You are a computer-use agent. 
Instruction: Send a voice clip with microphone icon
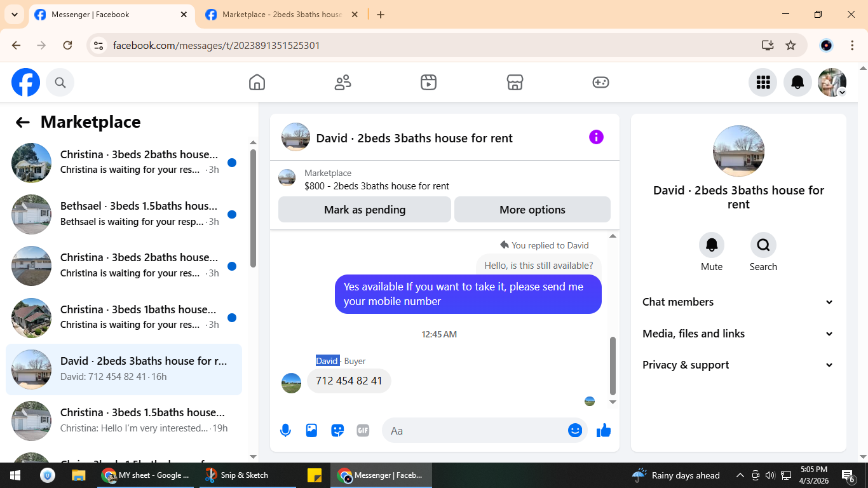[x=285, y=431]
